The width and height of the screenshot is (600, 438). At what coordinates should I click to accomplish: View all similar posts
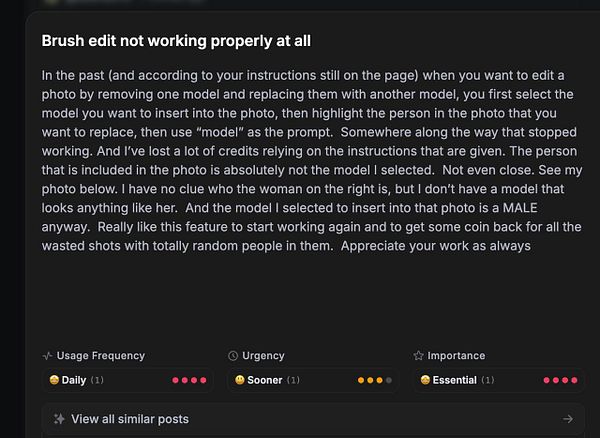click(x=129, y=419)
